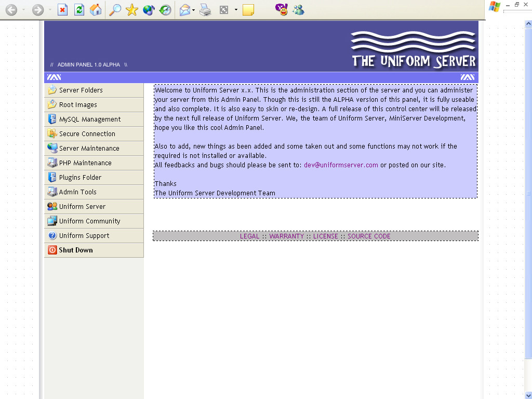Select Secure Connection in the sidebar
The width and height of the screenshot is (532, 399).
[94, 134]
